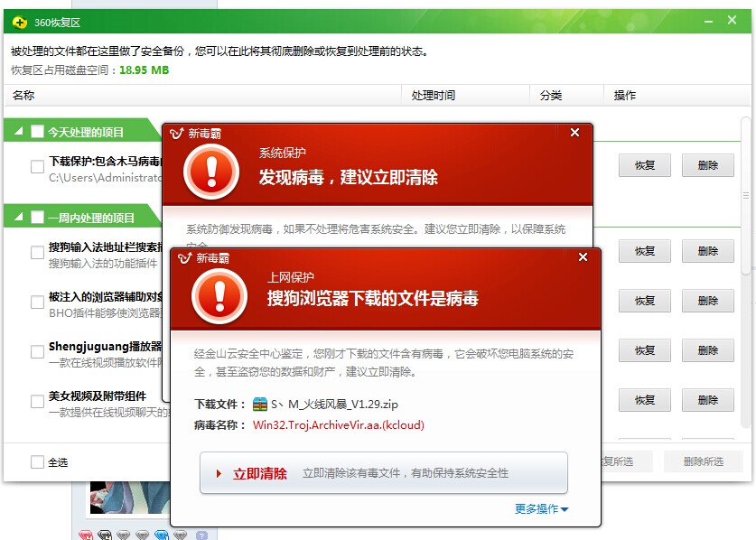
Task: Click the file name S、M_火线风暴_V1.29.zip
Action: click(334, 404)
